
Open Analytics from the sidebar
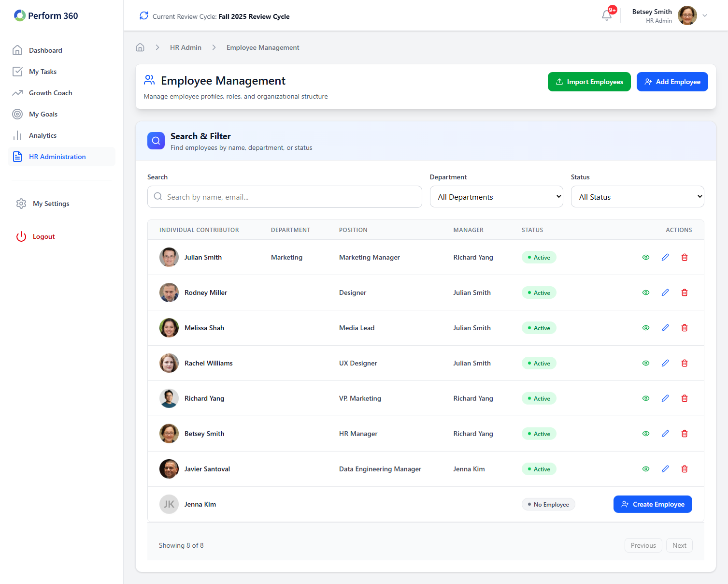43,135
